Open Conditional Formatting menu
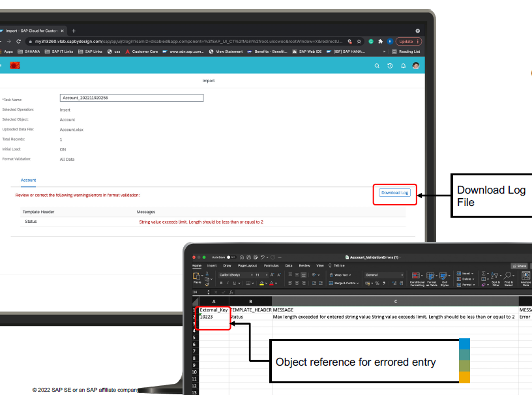Image resolution: width=532 pixels, height=395 pixels. point(417,279)
